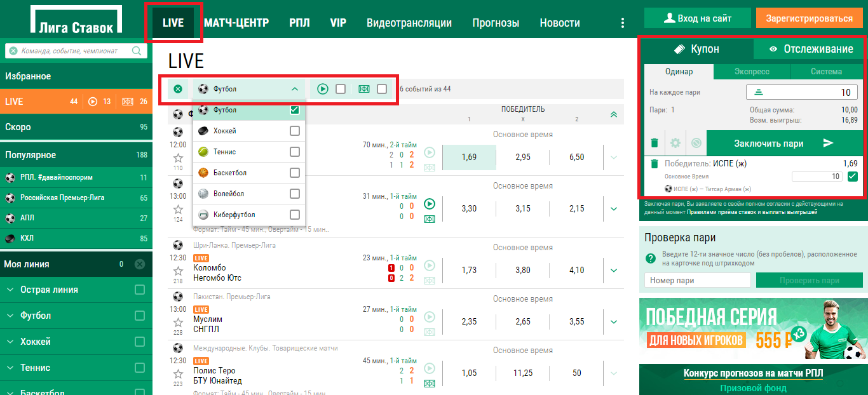Open field tracker for БТУ Юнайтед match
The image size is (868, 395).
pos(430,383)
